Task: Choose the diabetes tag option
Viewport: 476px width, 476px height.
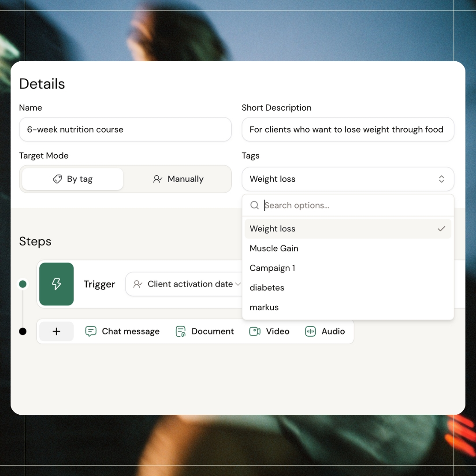Action: (267, 288)
